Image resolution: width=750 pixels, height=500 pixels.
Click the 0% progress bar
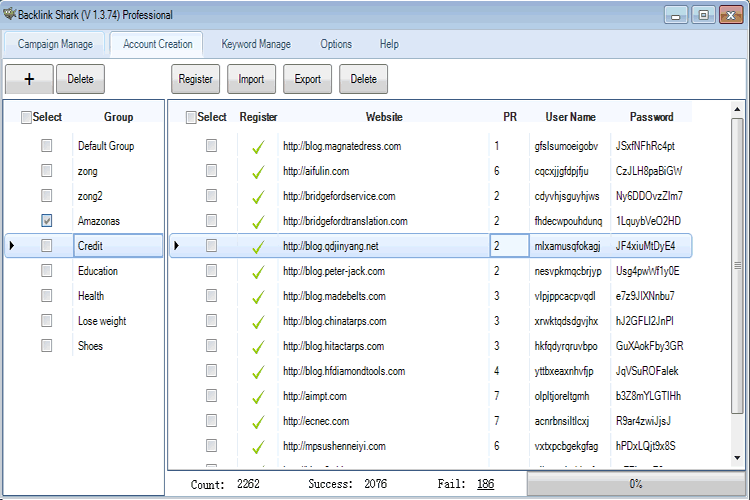pos(636,484)
